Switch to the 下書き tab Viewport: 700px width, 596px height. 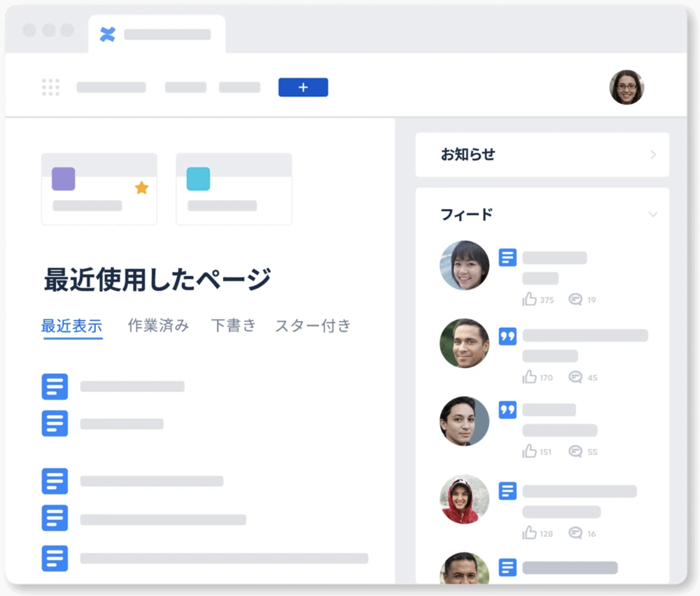(233, 326)
